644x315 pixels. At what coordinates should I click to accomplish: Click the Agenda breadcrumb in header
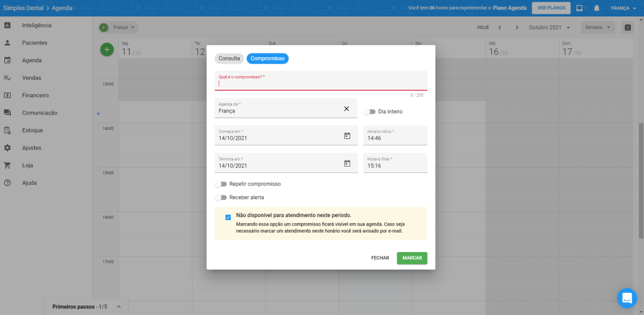62,8
